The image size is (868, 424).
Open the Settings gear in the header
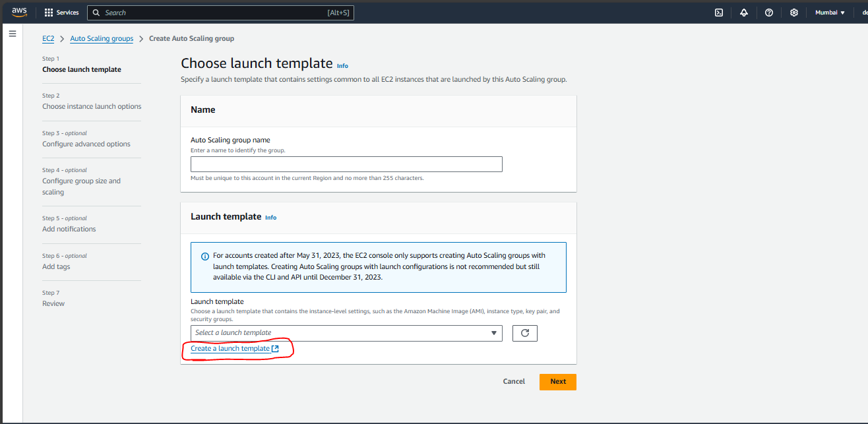(794, 13)
